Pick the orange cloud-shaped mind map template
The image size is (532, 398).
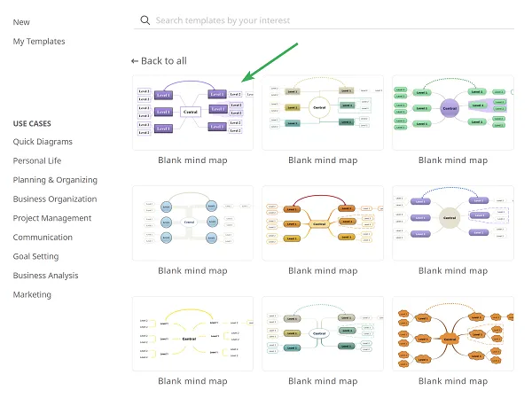pos(453,333)
